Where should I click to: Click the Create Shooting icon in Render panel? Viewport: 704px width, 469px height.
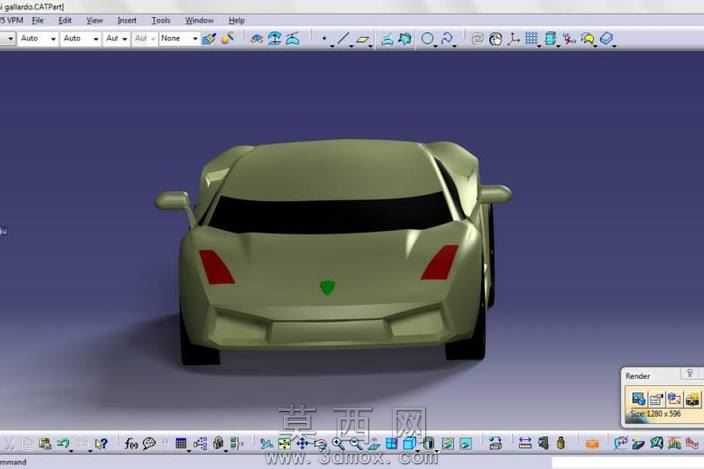pyautogui.click(x=638, y=399)
